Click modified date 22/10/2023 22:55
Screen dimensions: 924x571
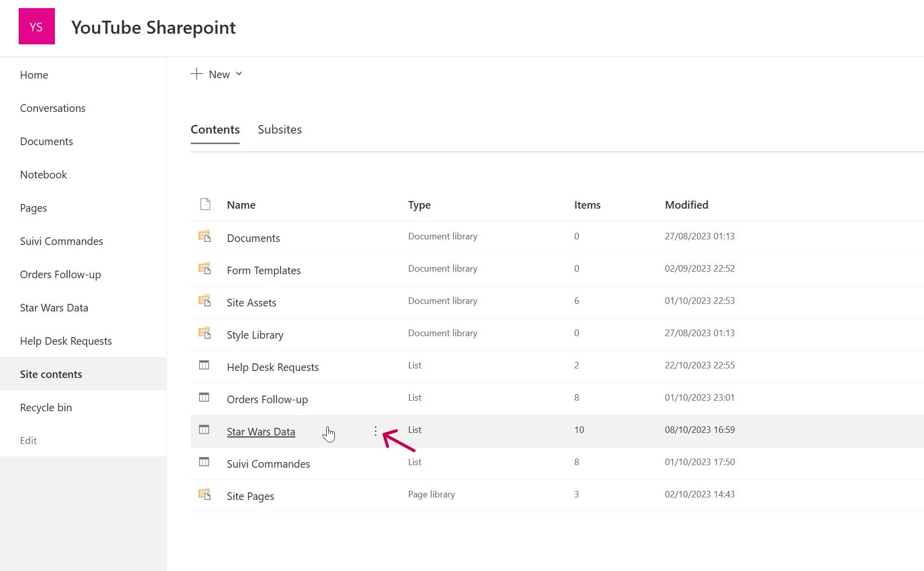point(699,365)
